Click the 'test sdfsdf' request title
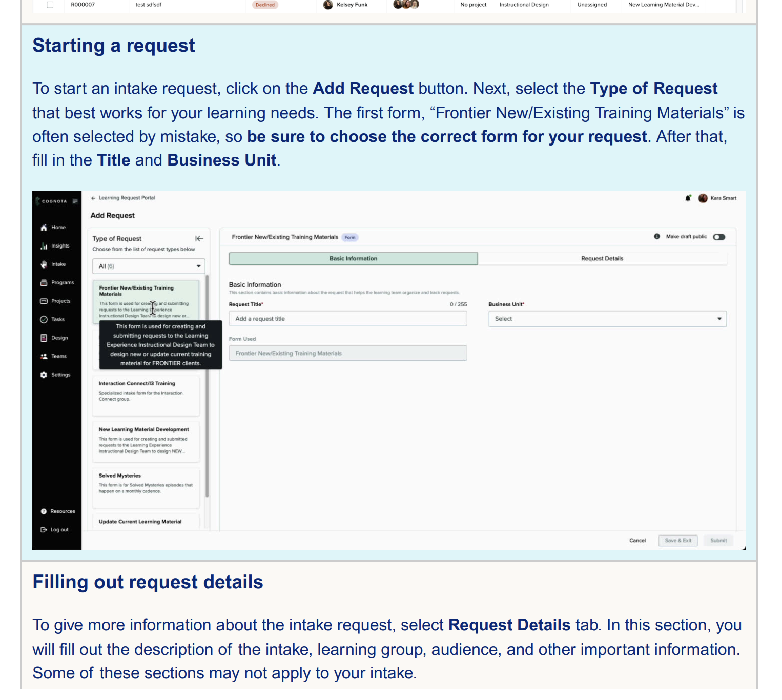The image size is (782, 700). point(149,5)
